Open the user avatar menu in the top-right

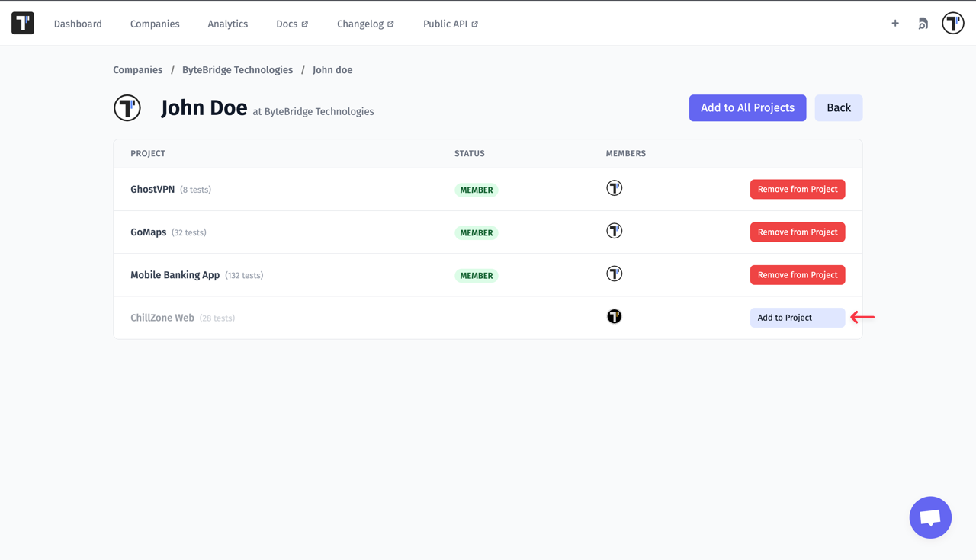click(952, 23)
